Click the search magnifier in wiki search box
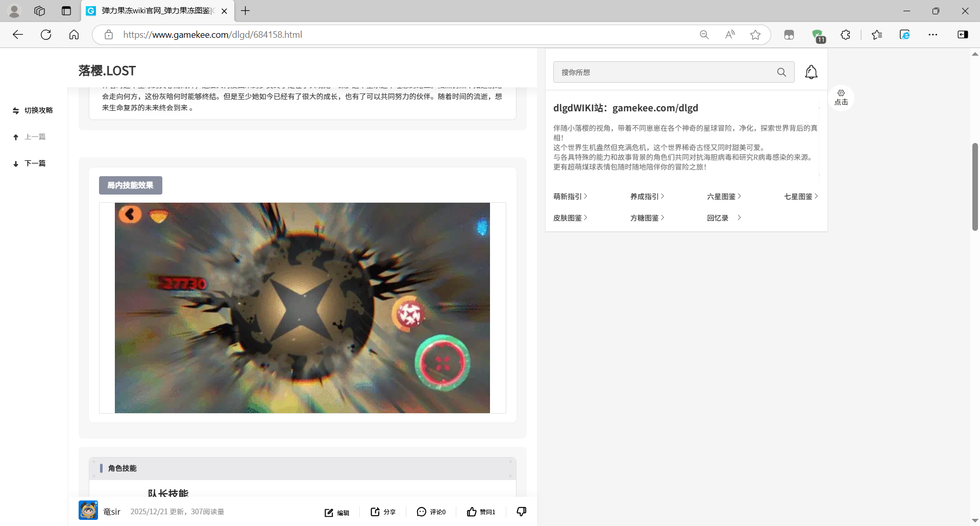980x526 pixels. pyautogui.click(x=781, y=72)
